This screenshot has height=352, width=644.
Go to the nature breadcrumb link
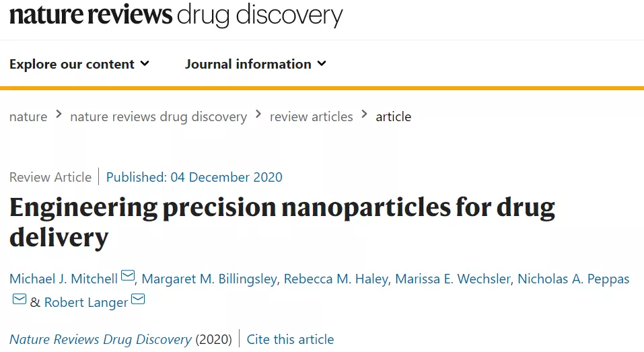[x=28, y=116]
